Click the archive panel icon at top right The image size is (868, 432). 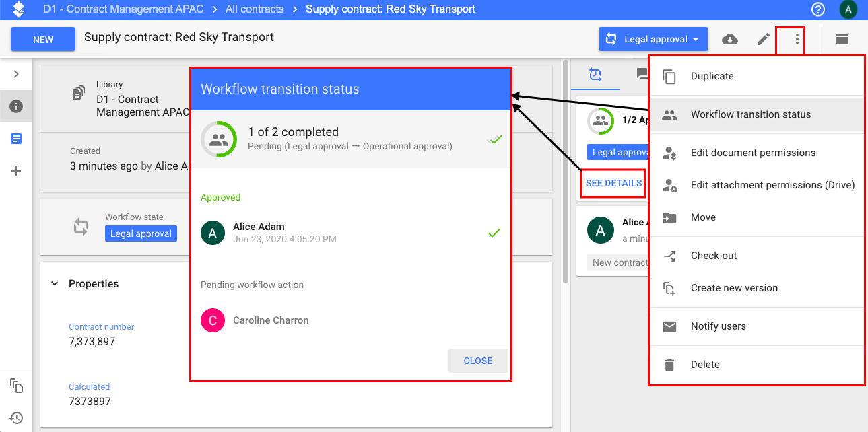pos(842,39)
